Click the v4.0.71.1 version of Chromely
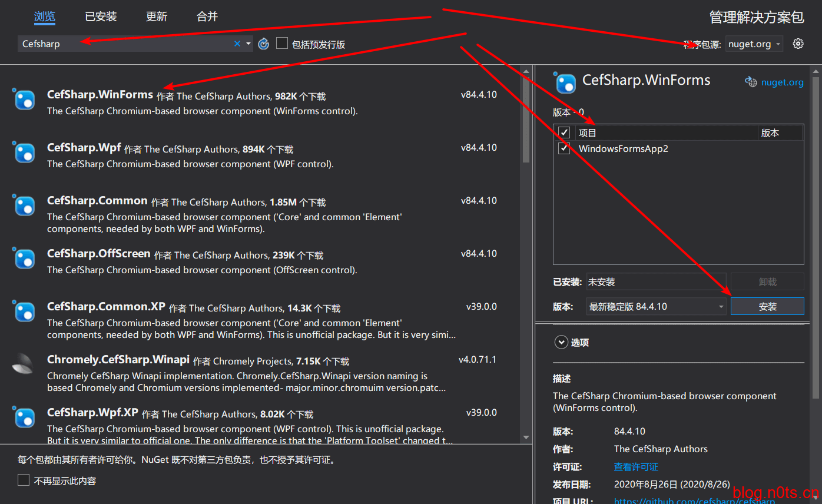The image size is (822, 504). coord(478,359)
